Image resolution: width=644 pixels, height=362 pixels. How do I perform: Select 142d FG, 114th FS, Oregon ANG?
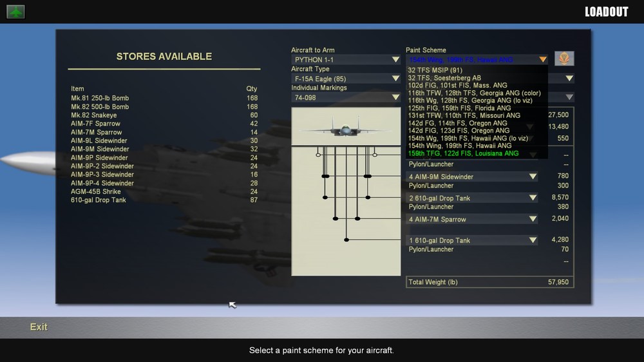(x=457, y=123)
